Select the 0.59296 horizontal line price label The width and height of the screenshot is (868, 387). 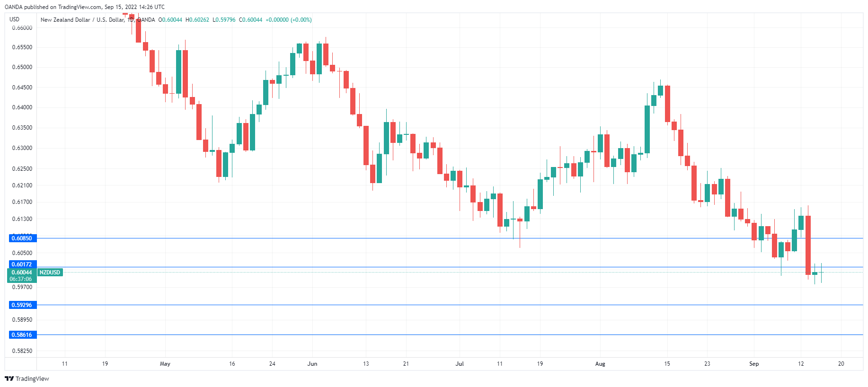pos(22,305)
